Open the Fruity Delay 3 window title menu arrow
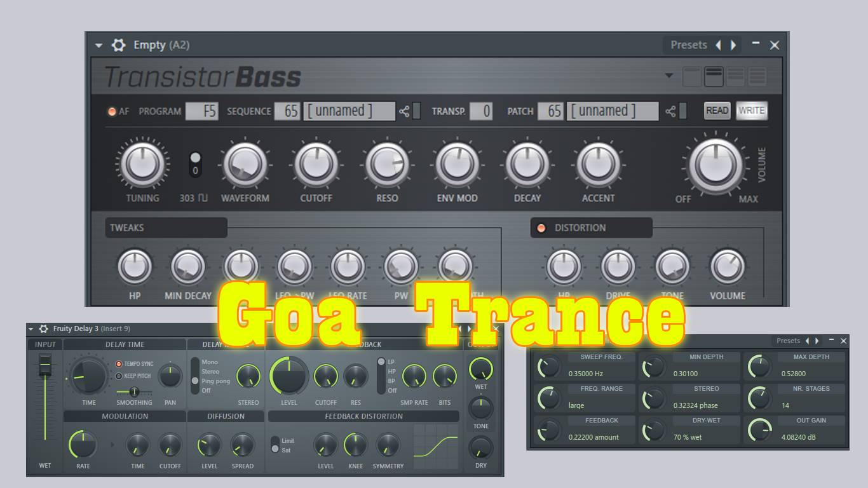The image size is (868, 488). pos(31,329)
